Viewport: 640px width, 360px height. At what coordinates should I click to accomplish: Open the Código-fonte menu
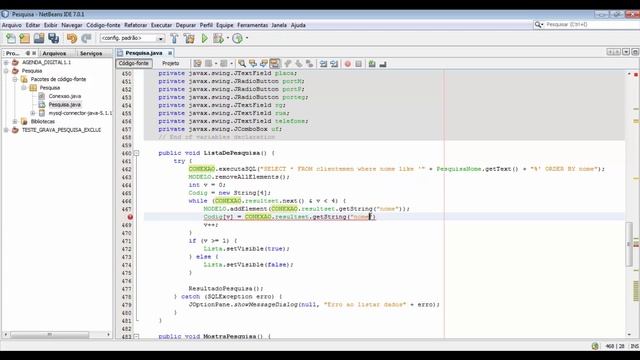(103, 25)
